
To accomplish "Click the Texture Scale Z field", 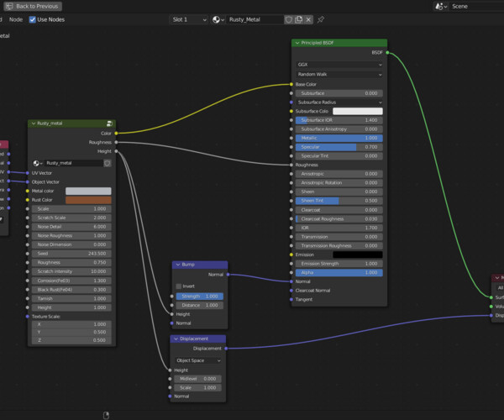I will [x=71, y=340].
